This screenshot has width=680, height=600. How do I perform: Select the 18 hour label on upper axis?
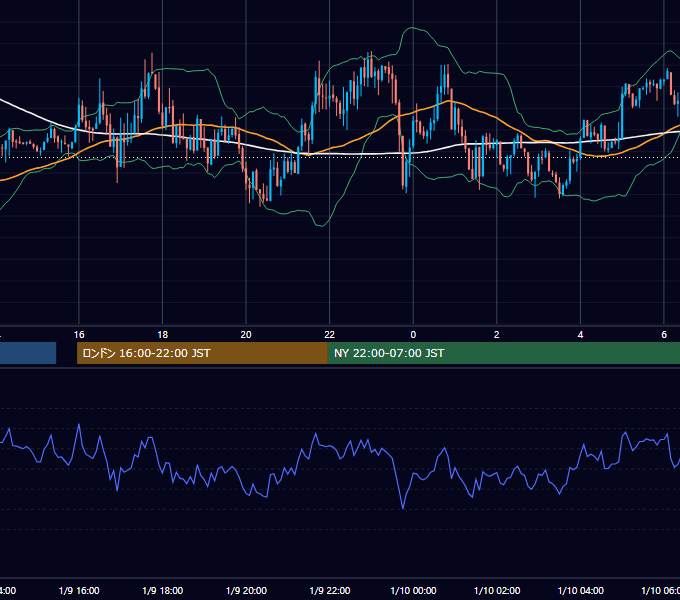tap(162, 335)
